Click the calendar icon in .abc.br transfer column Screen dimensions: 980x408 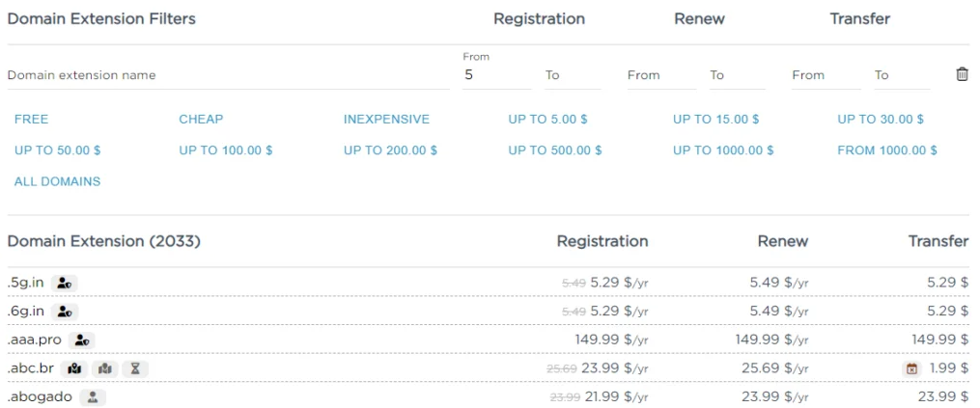click(910, 368)
